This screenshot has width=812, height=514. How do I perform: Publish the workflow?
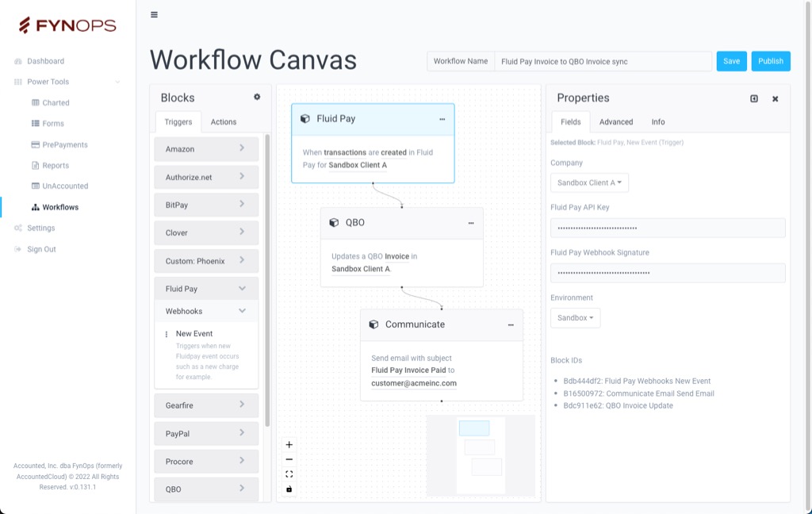tap(771, 61)
